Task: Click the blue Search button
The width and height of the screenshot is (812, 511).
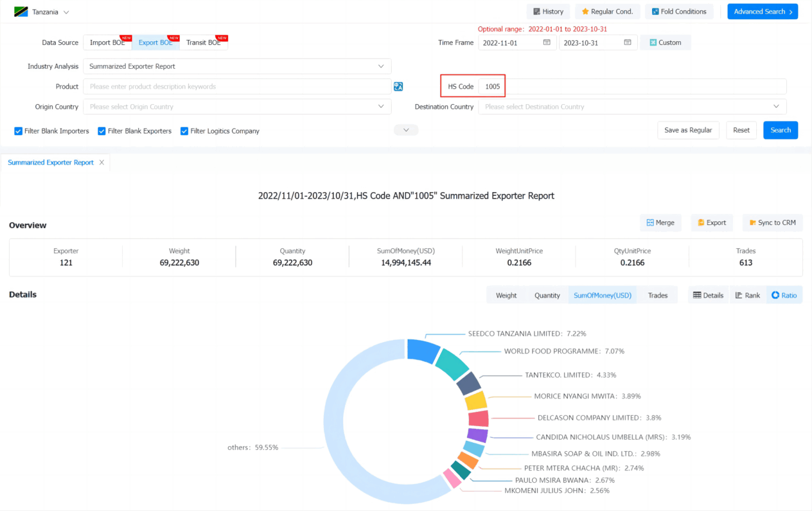Action: (x=781, y=130)
